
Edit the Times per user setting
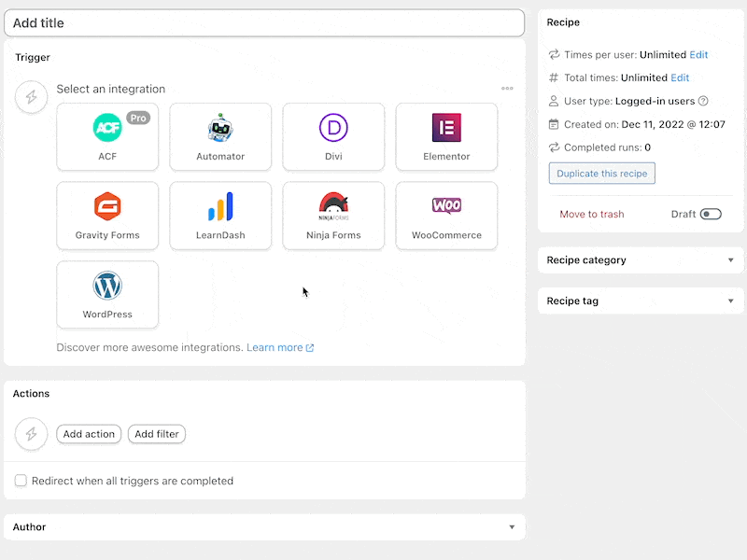(x=698, y=55)
